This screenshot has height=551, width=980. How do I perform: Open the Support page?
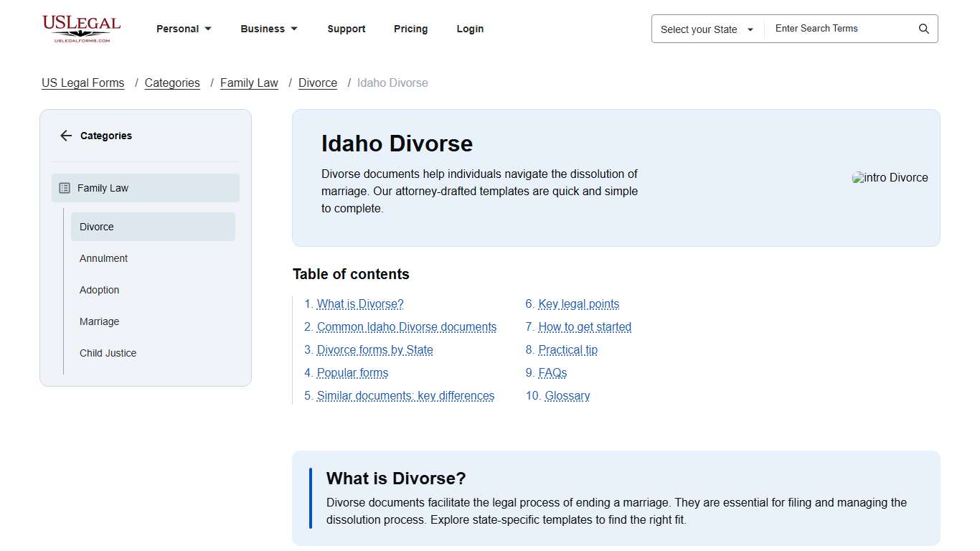pyautogui.click(x=347, y=29)
